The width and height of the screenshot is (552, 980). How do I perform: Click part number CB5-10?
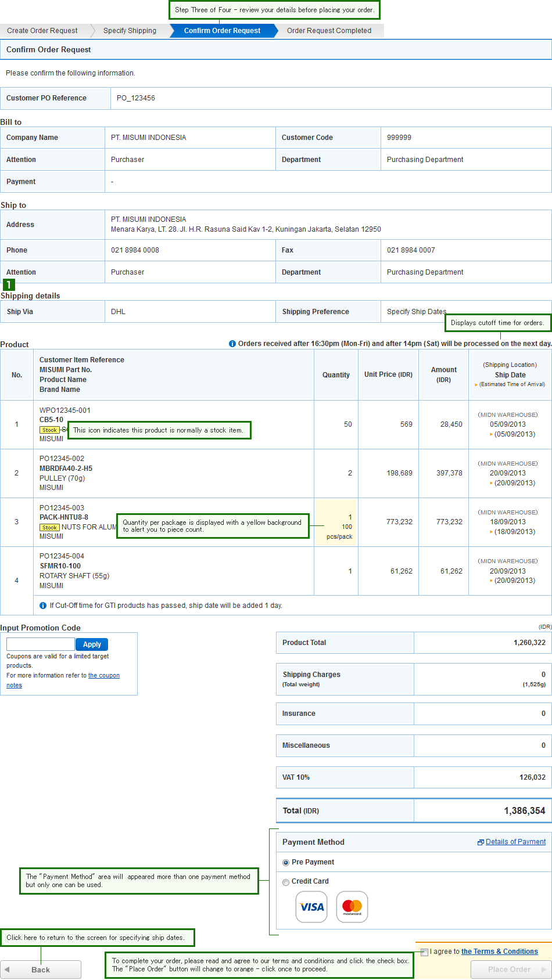(52, 420)
